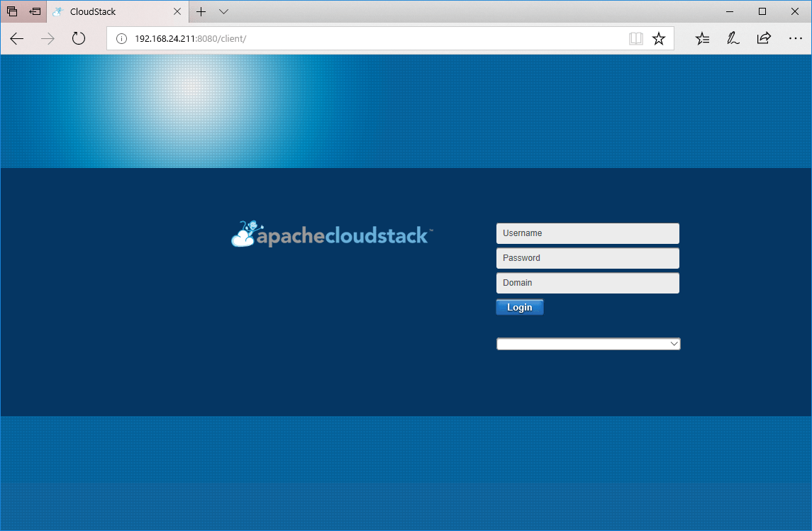The height and width of the screenshot is (531, 812).
Task: Click the browser back navigation arrow
Action: [x=16, y=38]
